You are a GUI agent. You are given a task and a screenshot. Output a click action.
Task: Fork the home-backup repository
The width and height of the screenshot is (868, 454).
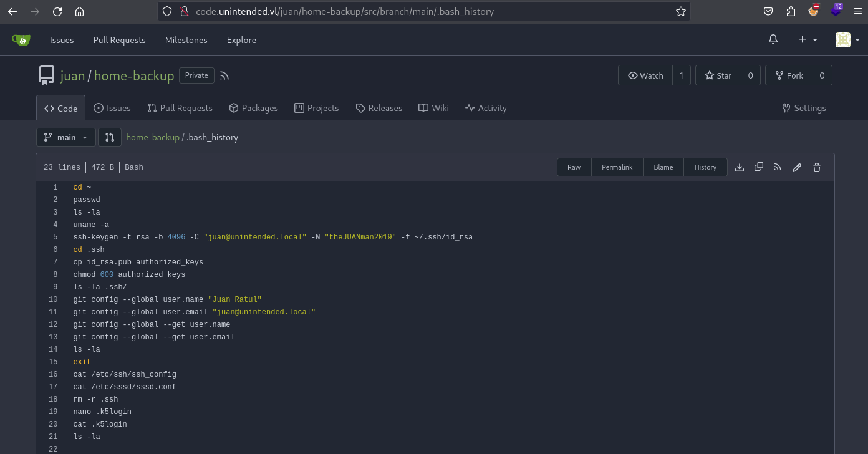(789, 75)
